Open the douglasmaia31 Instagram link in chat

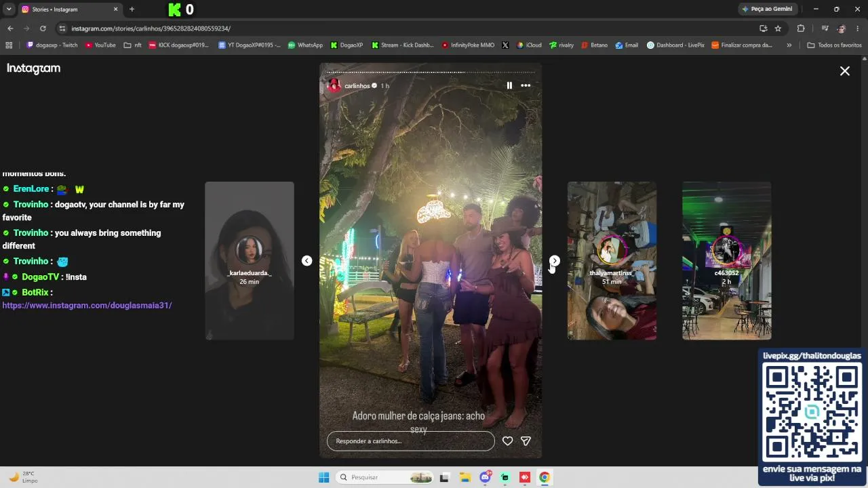87,306
